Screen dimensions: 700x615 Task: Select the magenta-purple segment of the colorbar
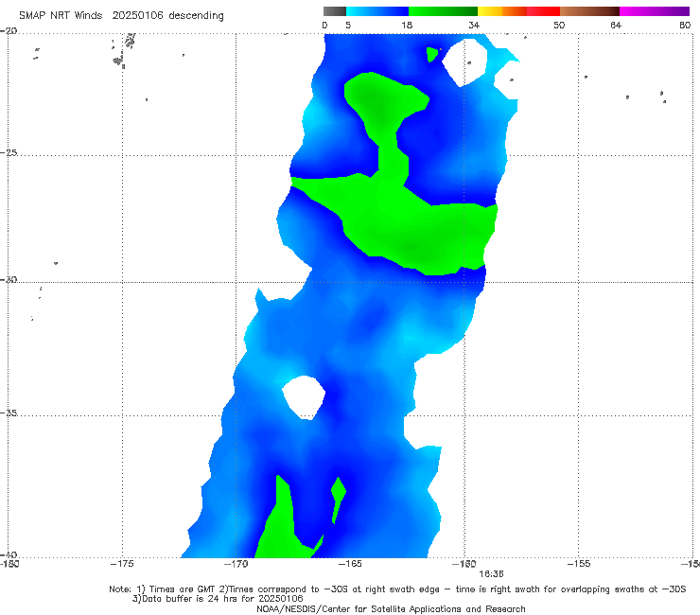655,11
